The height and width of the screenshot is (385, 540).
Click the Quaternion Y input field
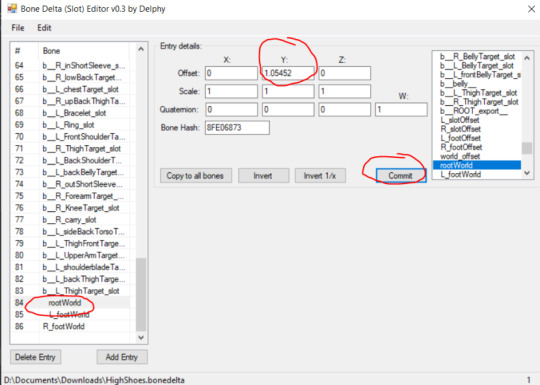pyautogui.click(x=288, y=110)
